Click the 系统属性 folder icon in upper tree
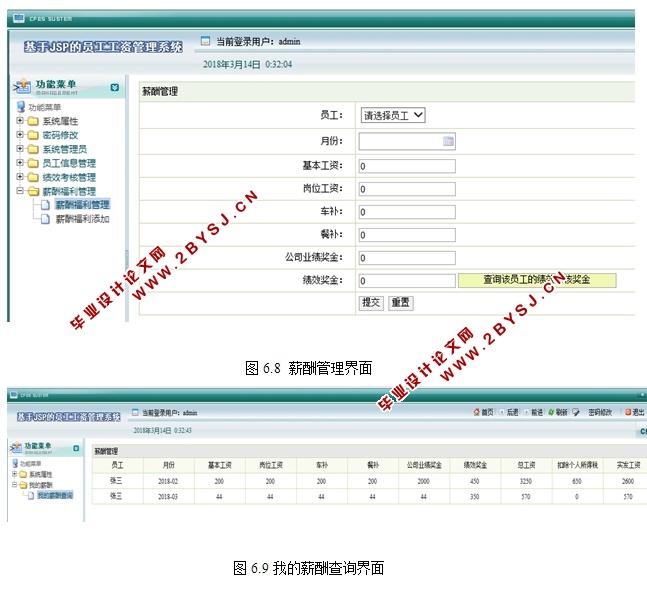 [x=33, y=121]
